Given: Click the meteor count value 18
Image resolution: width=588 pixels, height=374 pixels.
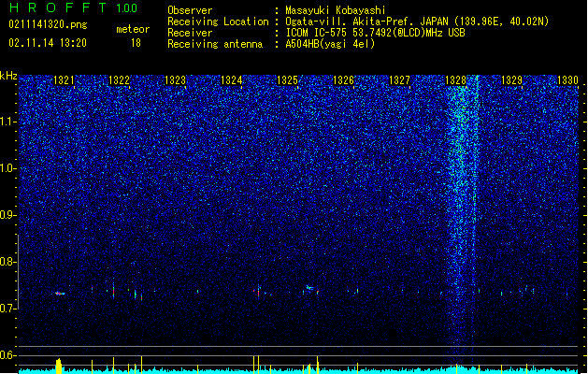Looking at the screenshot, I should pos(136,43).
